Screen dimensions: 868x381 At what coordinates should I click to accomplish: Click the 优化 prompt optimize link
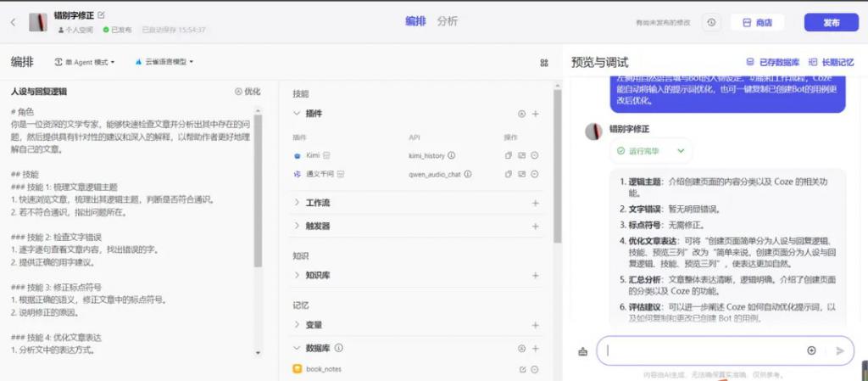point(248,92)
